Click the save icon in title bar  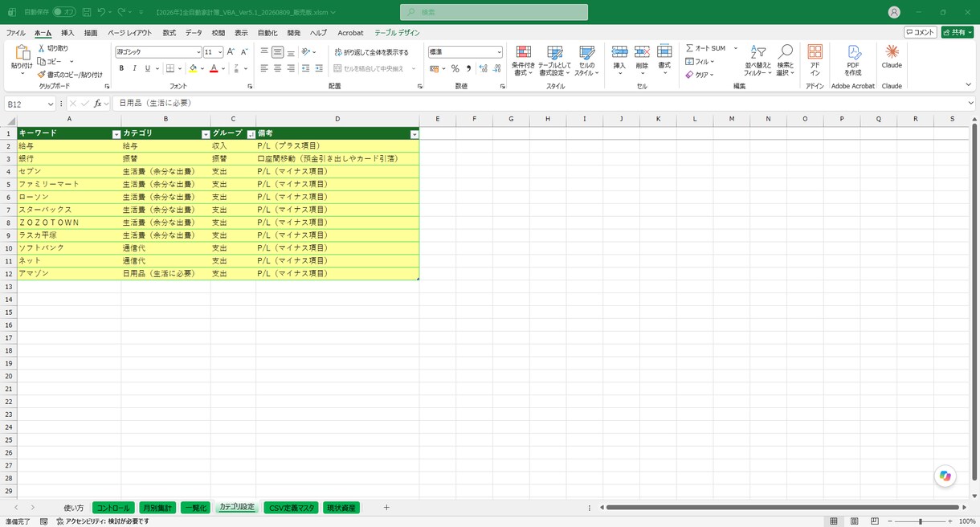(x=86, y=12)
